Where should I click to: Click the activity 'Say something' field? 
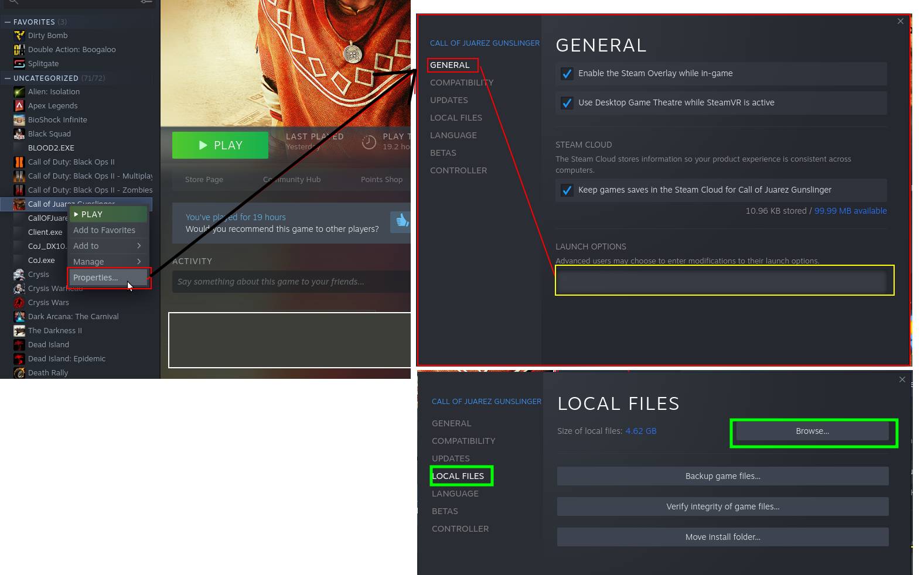(291, 282)
